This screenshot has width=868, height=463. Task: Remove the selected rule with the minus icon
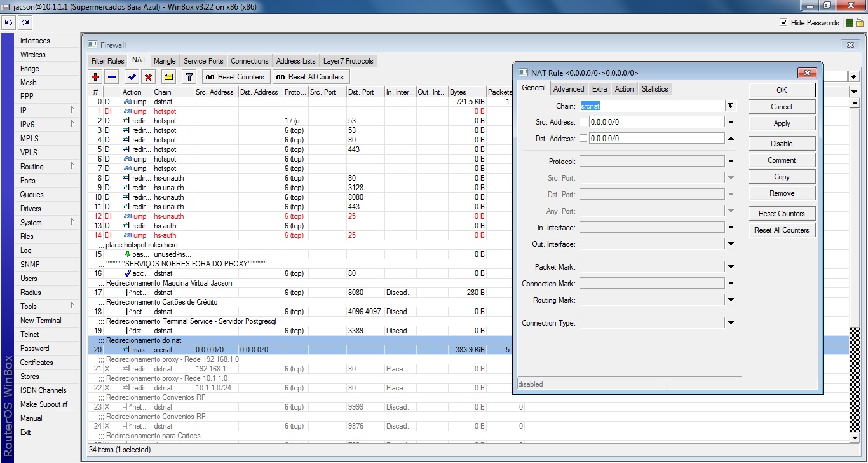(x=112, y=77)
